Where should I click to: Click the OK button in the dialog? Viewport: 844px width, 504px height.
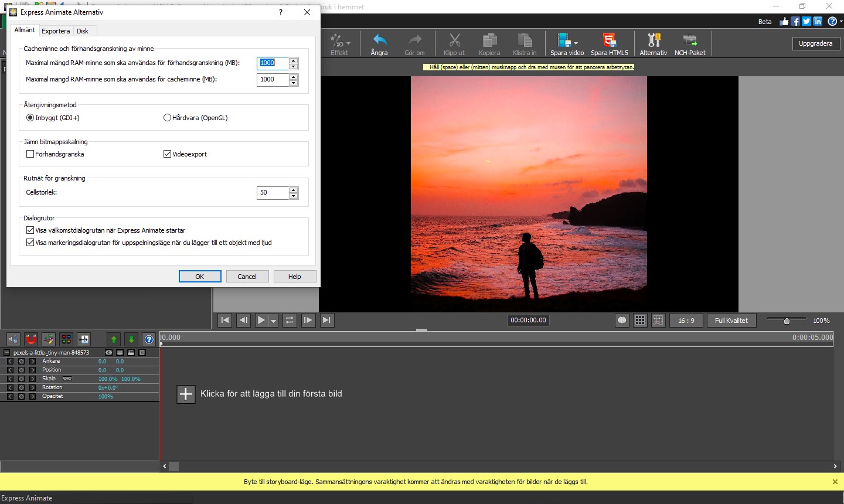[200, 277]
